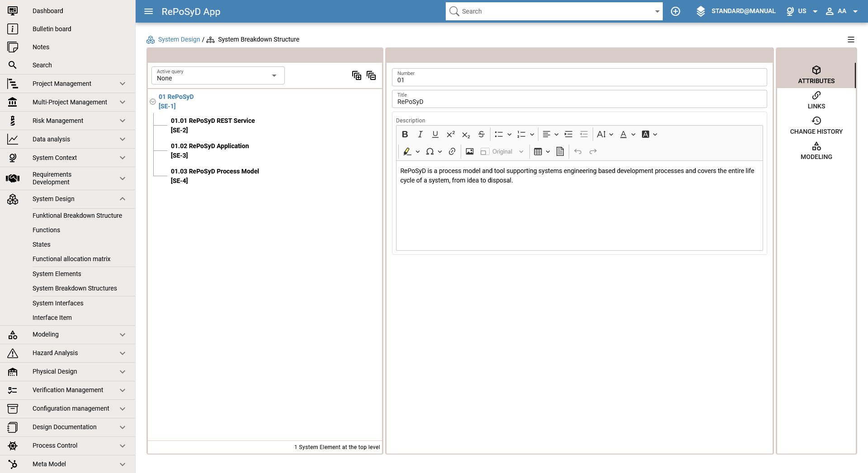Viewport: 868px width, 473px height.
Task: Open the System Interfaces page
Action: click(58, 303)
